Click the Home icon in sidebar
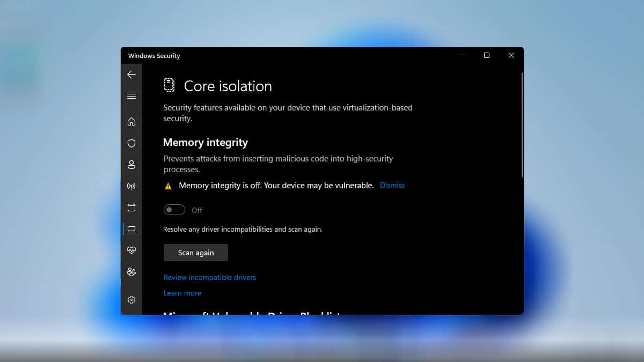The height and width of the screenshot is (362, 644). click(131, 122)
